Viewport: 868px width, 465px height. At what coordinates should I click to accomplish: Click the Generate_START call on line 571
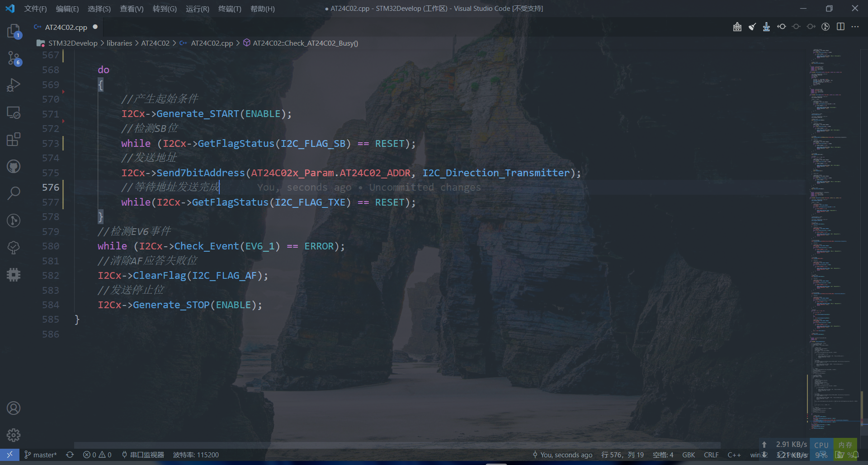(x=198, y=114)
